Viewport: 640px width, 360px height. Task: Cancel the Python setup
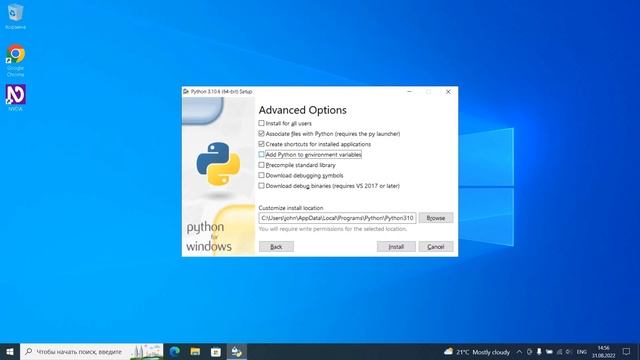coord(436,247)
